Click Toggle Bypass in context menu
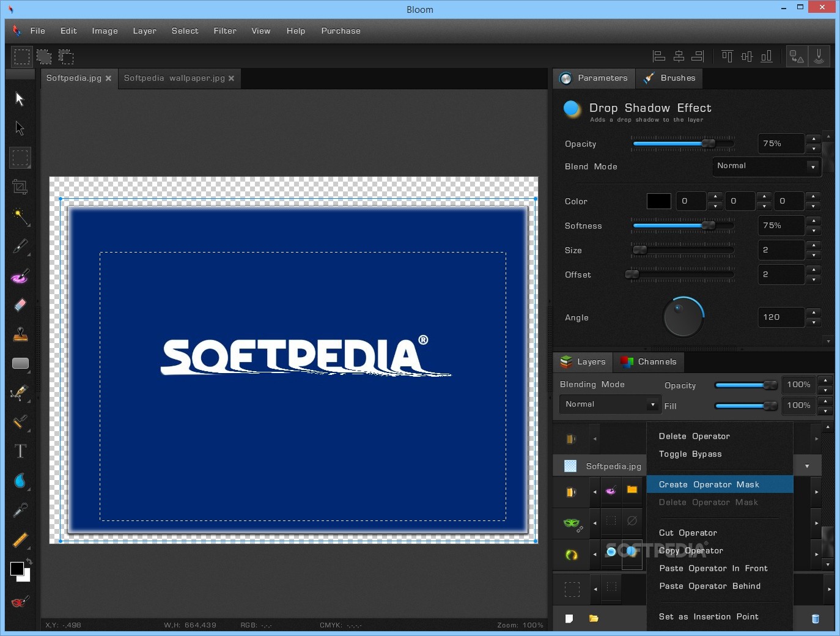 (x=690, y=454)
